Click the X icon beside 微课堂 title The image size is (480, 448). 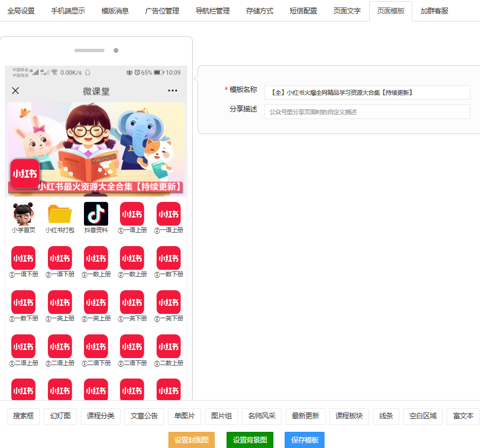[16, 91]
